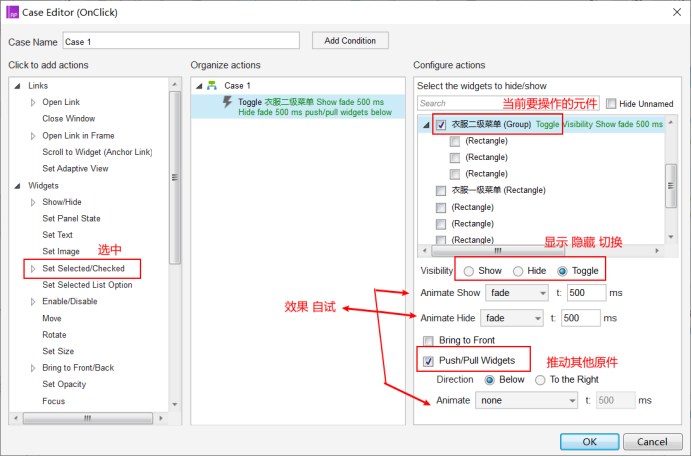Collapse the Widgets section
This screenshot has height=457, width=692.
point(17,186)
